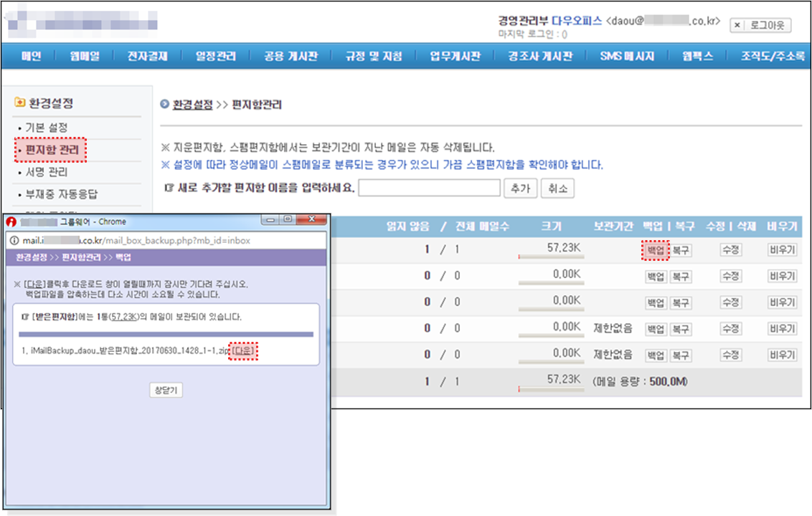
Task: Select 기본 설정 in the sidebar
Action: (x=46, y=128)
